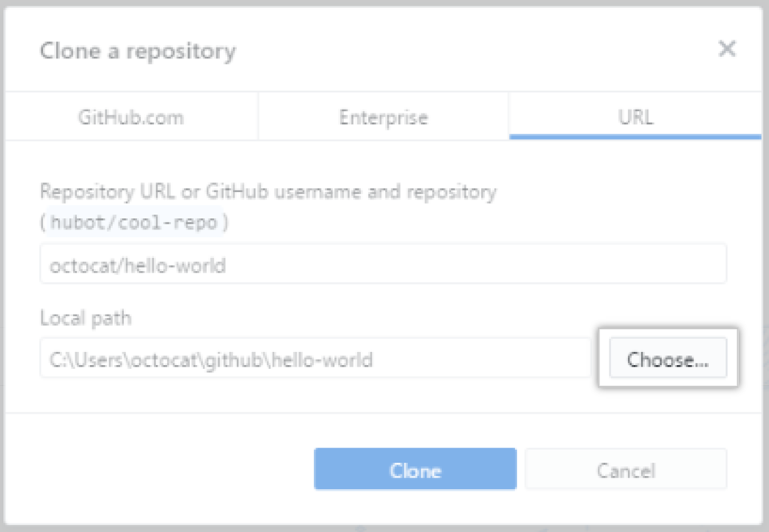This screenshot has width=769, height=532.
Task: Click the 'Local path' label
Action: point(85,318)
